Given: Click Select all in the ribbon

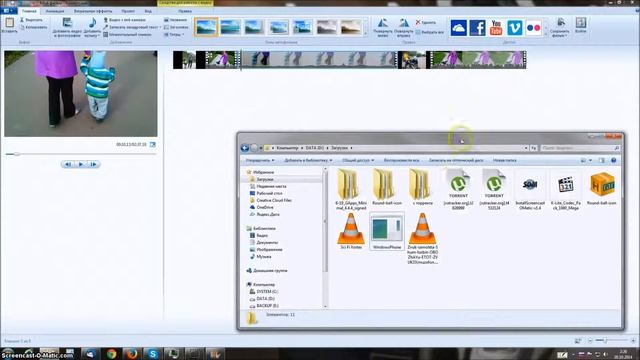Looking at the screenshot, I should [429, 32].
